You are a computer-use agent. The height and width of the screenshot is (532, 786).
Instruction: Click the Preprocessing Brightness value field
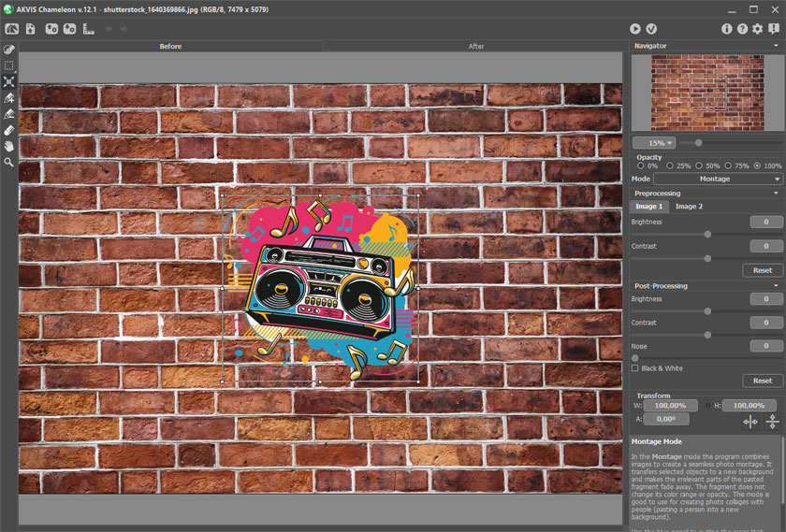click(766, 222)
